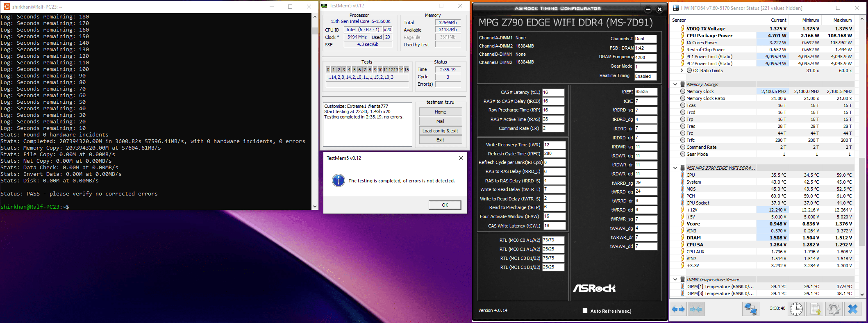
Task: Start HWiNFO logging to file icon
Action: [x=815, y=309]
